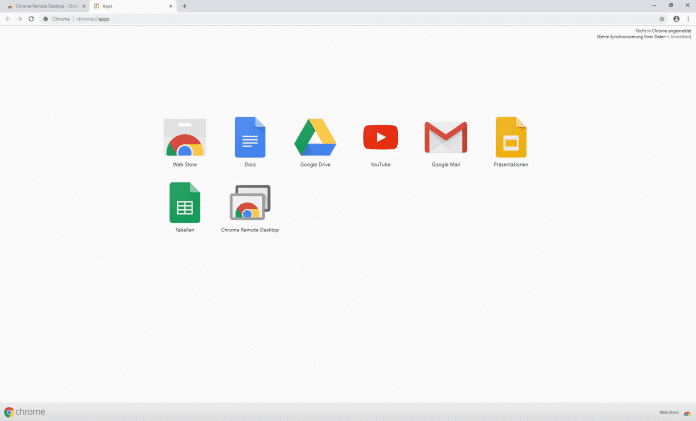Click the Anmelden sign-in link
Image resolution: width=696 pixels, height=421 pixels.
click(x=681, y=35)
